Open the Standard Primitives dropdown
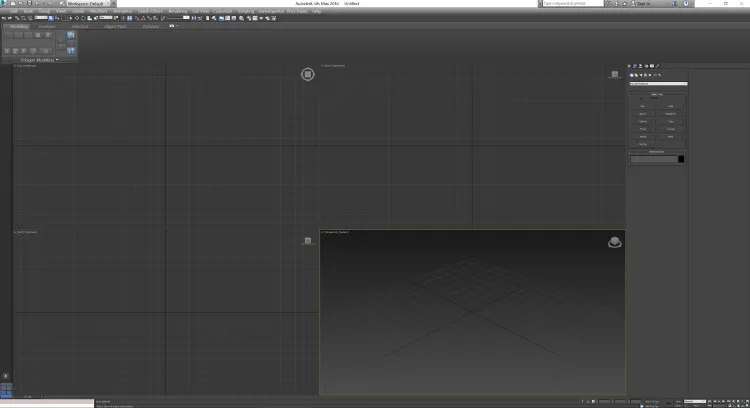This screenshot has width=750, height=408. 658,84
